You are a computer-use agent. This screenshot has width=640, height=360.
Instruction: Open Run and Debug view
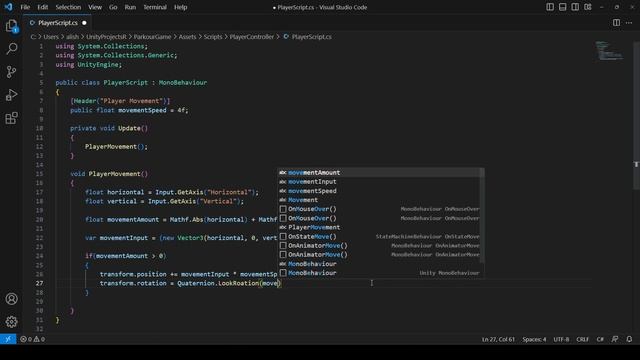tap(11, 95)
